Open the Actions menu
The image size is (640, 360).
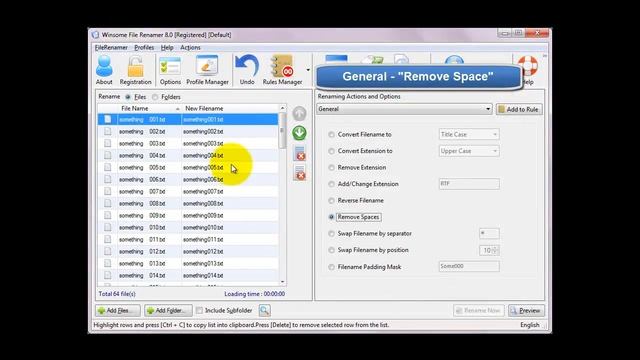tap(190, 47)
